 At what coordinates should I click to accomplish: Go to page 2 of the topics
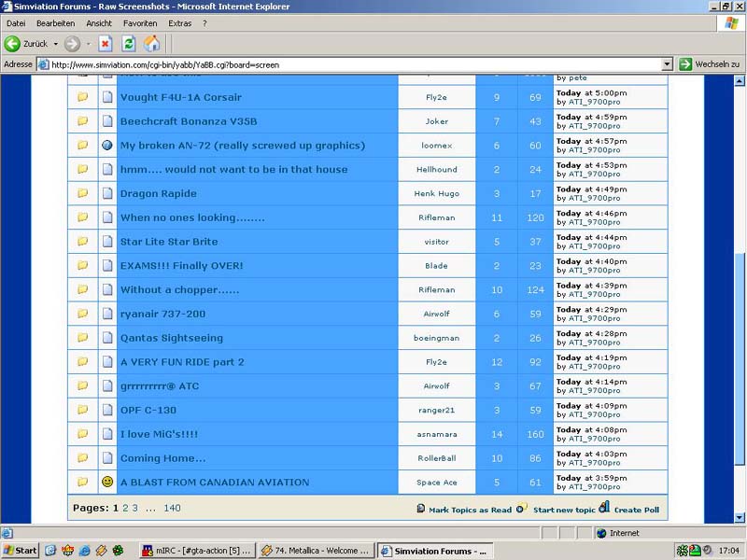pyautogui.click(x=124, y=509)
